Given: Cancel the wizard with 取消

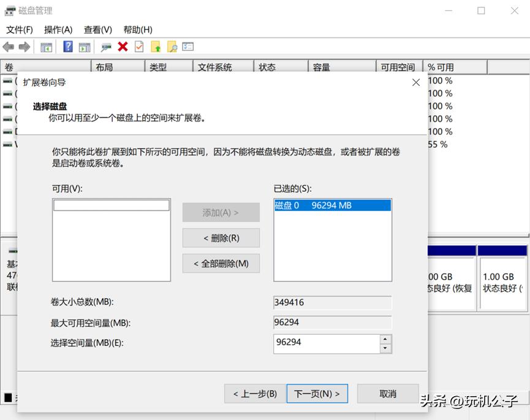Looking at the screenshot, I should tap(387, 394).
